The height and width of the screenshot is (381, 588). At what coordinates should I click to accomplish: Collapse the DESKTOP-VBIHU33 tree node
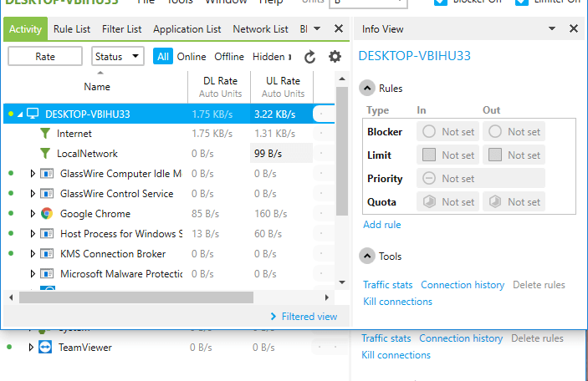coord(20,114)
